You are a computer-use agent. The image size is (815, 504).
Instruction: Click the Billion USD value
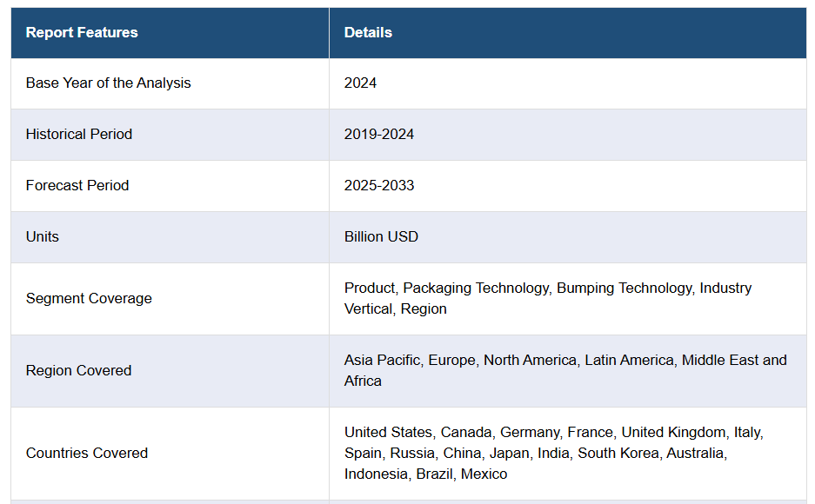(x=381, y=237)
